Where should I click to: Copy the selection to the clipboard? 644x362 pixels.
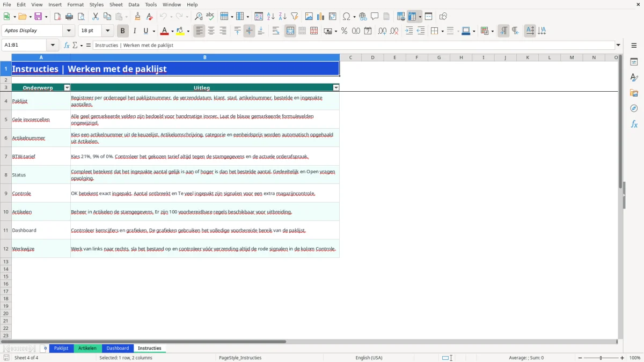point(107,17)
